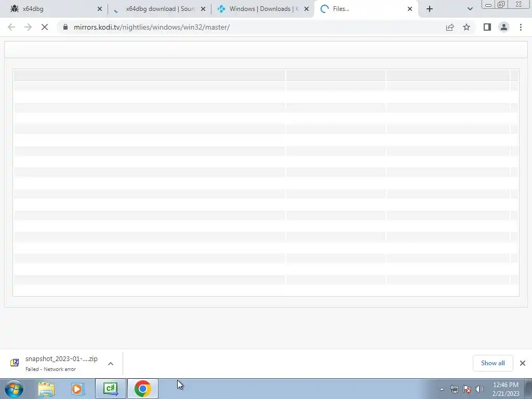This screenshot has width=532, height=399.
Task: Open failed snapshot zip download item
Action: pyautogui.click(x=61, y=363)
